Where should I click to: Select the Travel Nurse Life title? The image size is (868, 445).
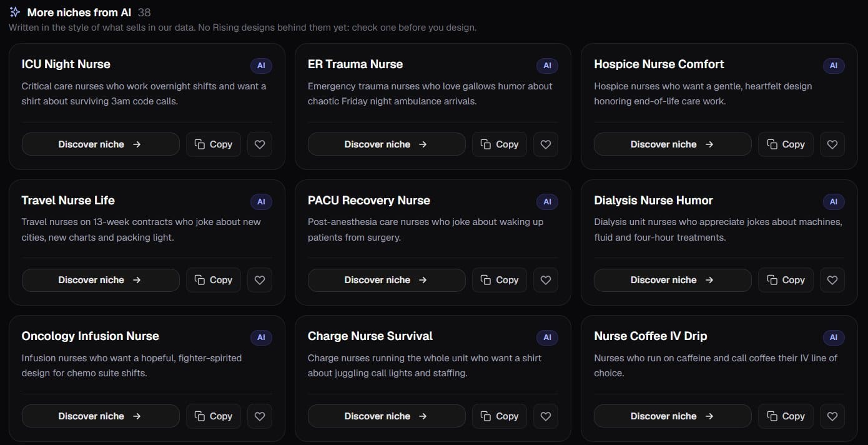pos(68,201)
